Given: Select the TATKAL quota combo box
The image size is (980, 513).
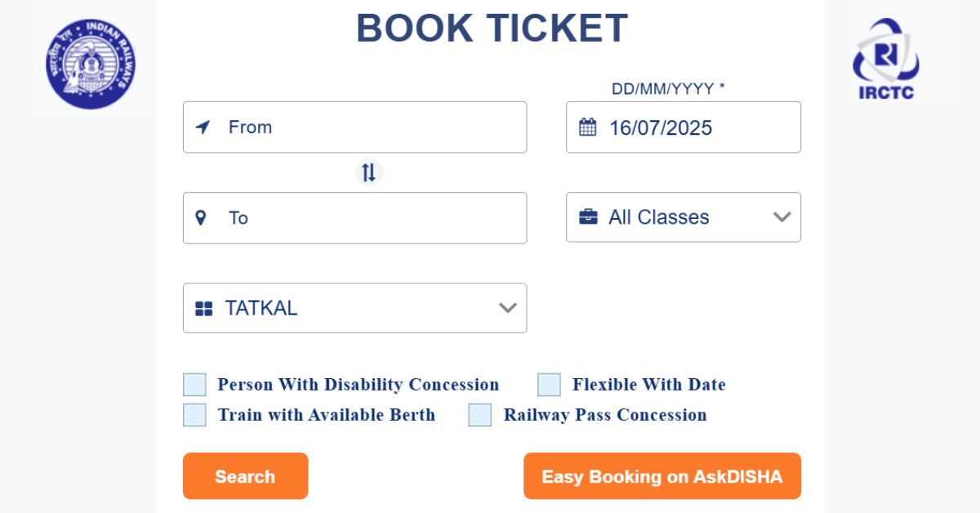Looking at the screenshot, I should (x=355, y=308).
